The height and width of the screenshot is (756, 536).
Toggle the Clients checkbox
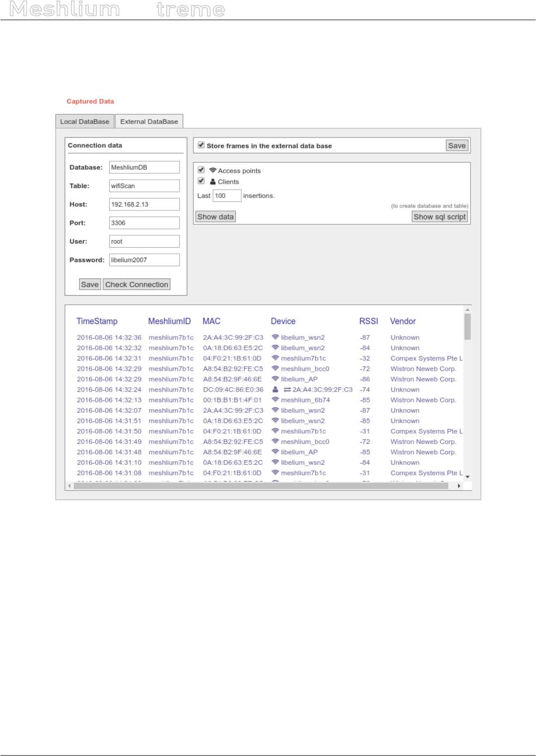pos(201,181)
